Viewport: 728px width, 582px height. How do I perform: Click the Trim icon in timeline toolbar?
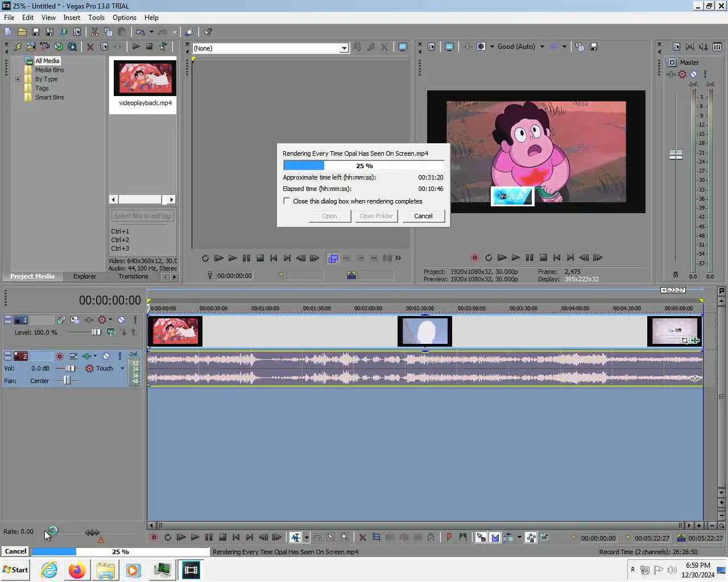pyautogui.click(x=376, y=537)
